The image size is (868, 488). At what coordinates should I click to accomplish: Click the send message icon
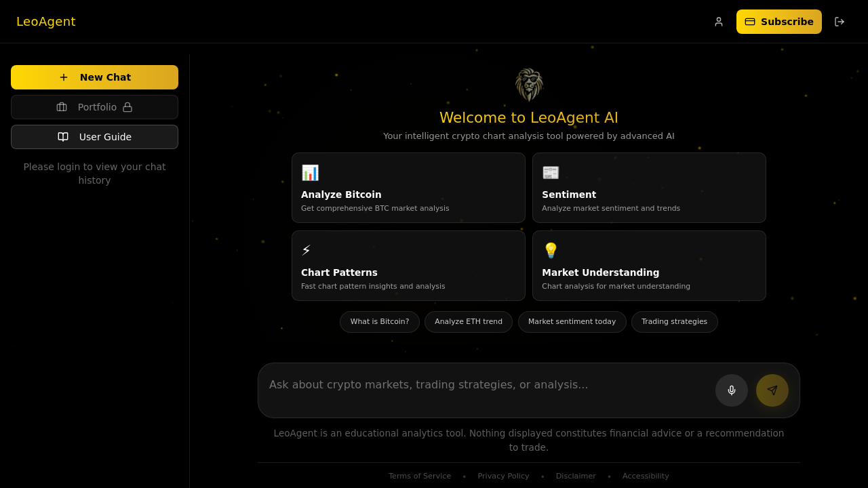[772, 390]
